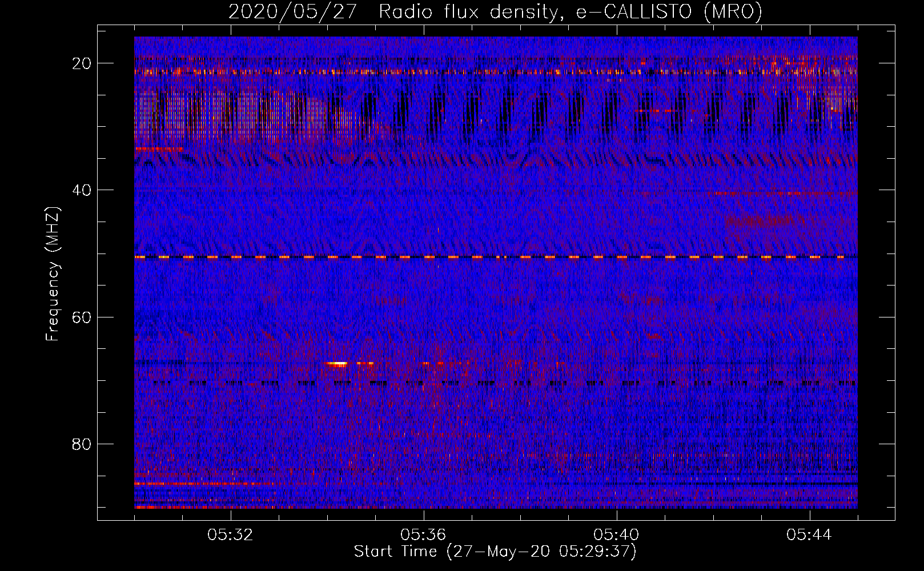
Task: Click the 'Start Time (27-May-20 05:29:37)' label
Action: [x=495, y=552]
